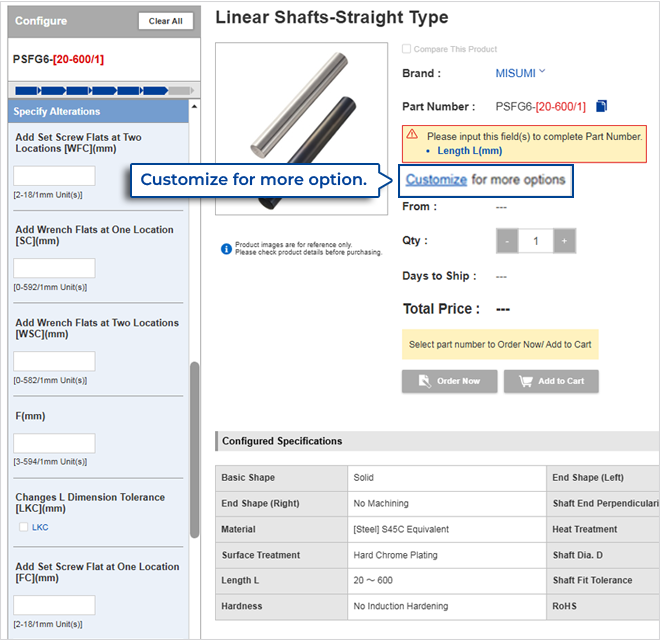Focus the F(mm) input field

(54, 443)
